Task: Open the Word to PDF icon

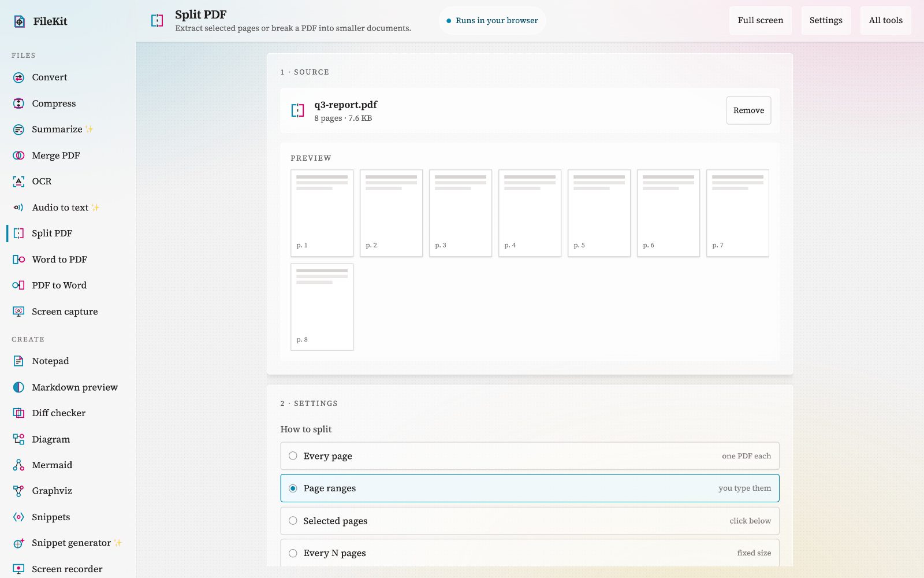Action: [18, 260]
